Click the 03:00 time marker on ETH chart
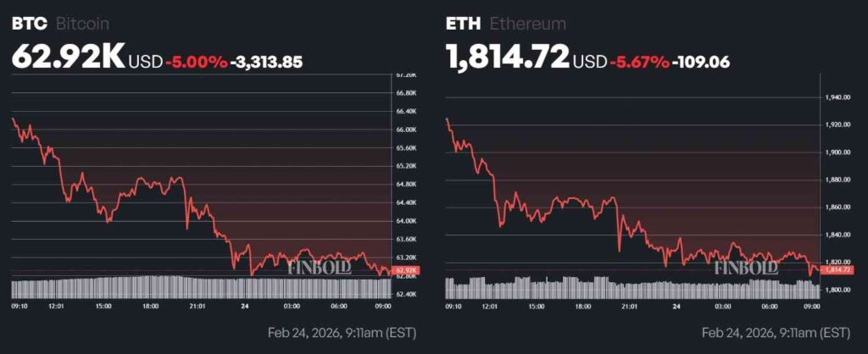Screen dimensions: 868x354 (723, 305)
